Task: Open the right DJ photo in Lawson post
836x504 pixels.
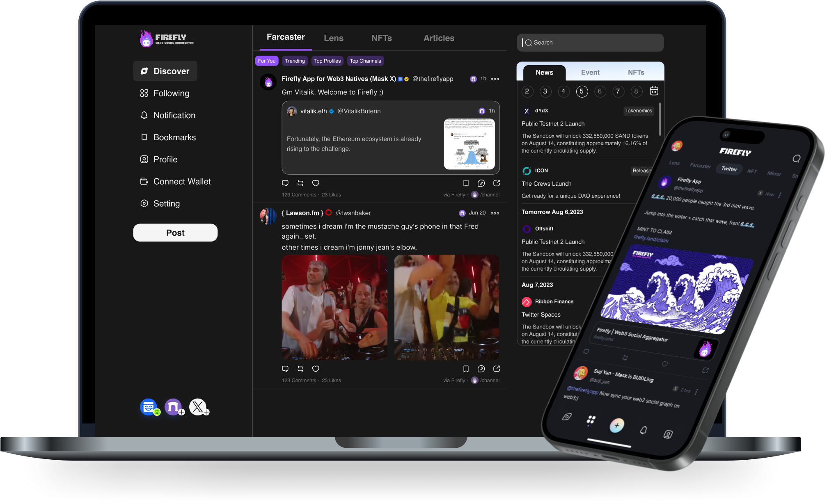Action: point(447,308)
